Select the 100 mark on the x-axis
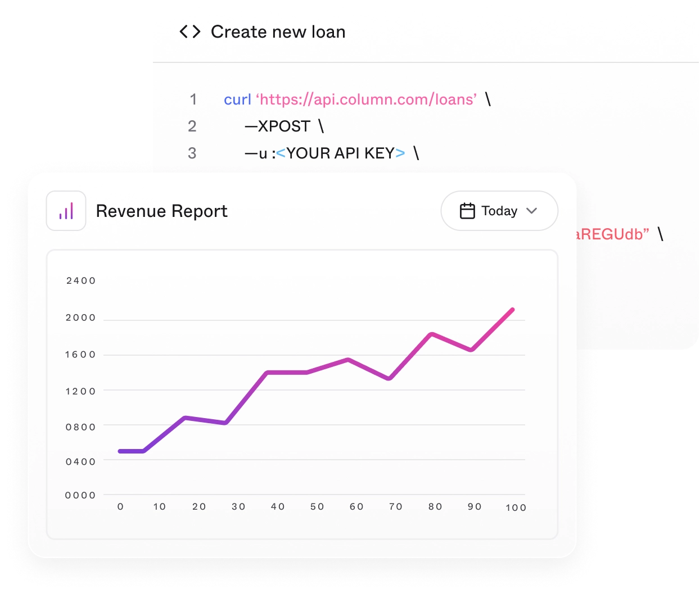Image resolution: width=700 pixels, height=594 pixels. 516,507
